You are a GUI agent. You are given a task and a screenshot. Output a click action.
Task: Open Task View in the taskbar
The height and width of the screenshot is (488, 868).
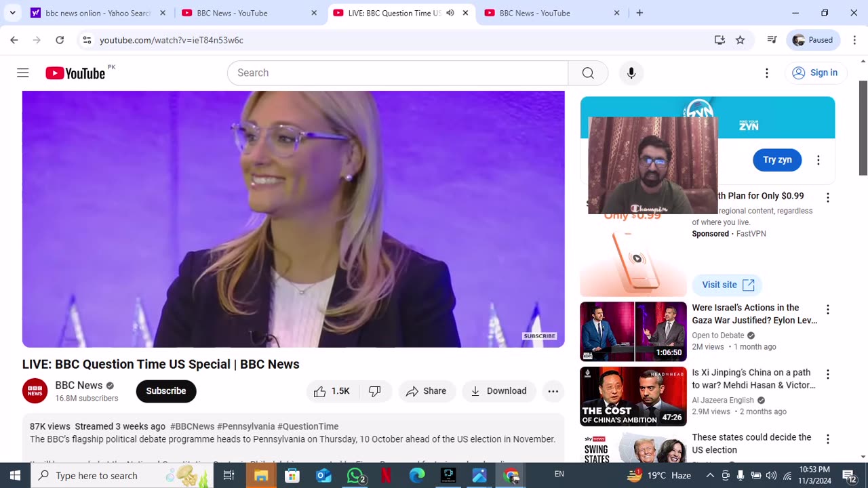(229, 475)
